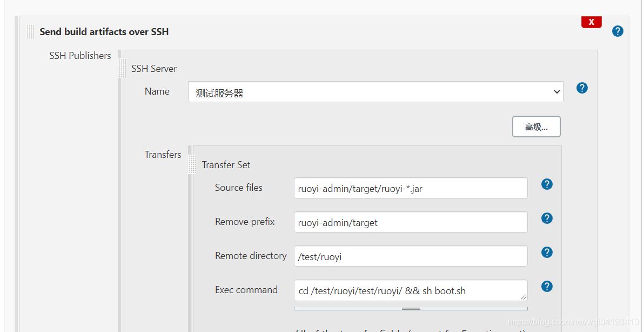The image size is (644, 332).
Task: Open help for Send build artifacts over SSH
Action: [x=618, y=31]
